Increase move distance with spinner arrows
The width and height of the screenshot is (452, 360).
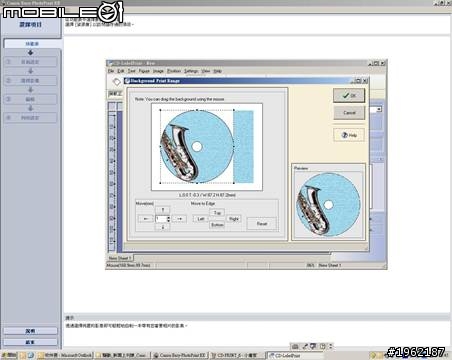pos(168,217)
